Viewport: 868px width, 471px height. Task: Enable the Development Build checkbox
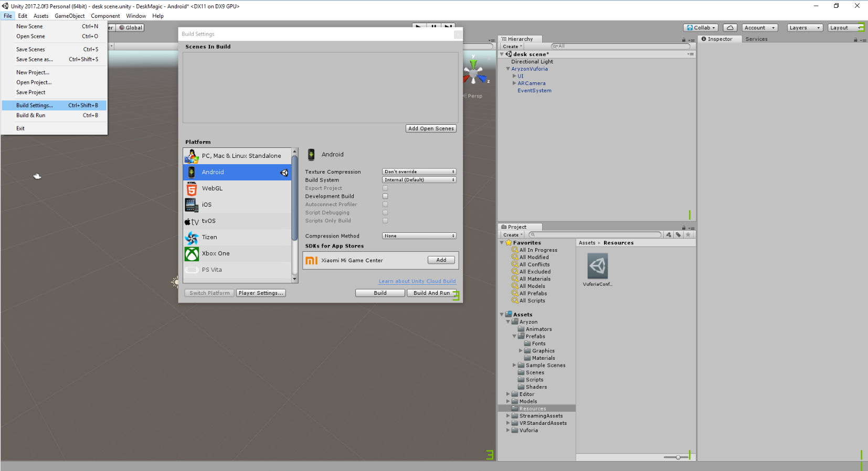(385, 196)
